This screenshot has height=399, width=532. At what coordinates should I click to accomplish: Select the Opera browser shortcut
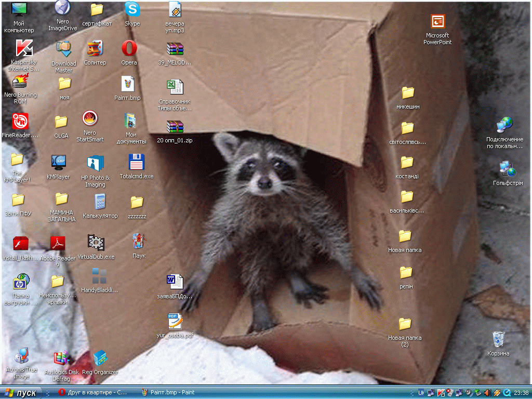[x=129, y=49]
